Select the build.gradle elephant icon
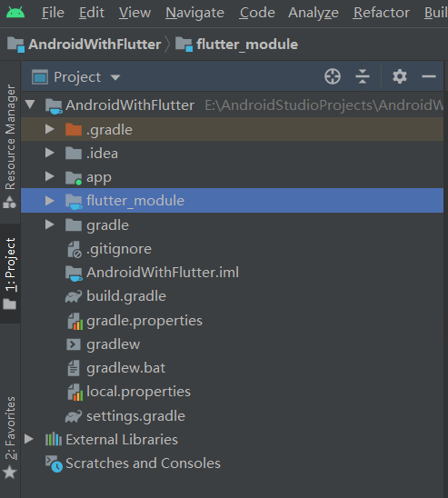The image size is (448, 498). click(x=74, y=296)
